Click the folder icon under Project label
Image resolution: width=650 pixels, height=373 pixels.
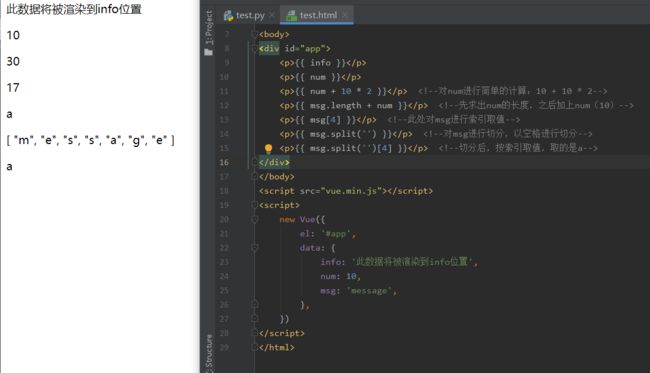coord(209,52)
